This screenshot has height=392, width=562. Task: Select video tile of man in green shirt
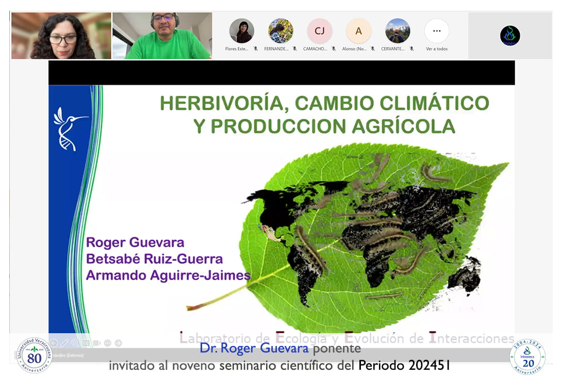(x=162, y=36)
